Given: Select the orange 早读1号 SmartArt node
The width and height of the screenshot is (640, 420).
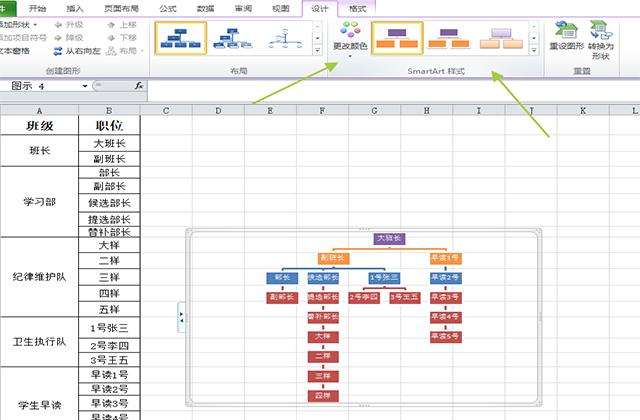Looking at the screenshot, I should (x=446, y=258).
